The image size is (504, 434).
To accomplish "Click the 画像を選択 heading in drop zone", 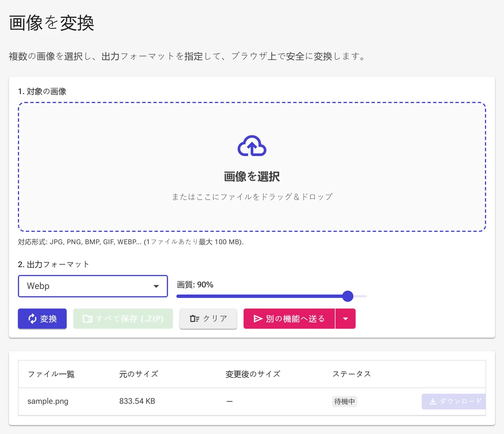I will 252,177.
